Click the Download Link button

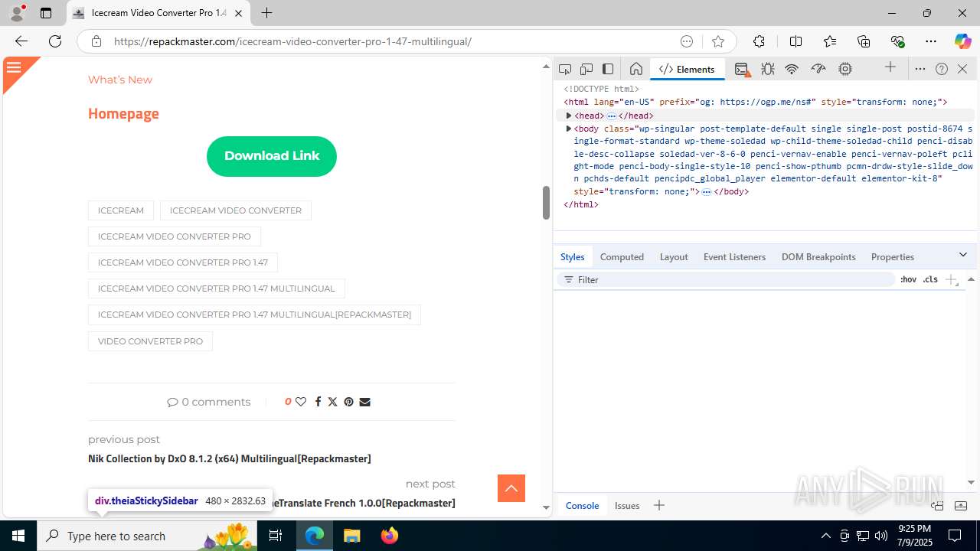click(x=272, y=156)
